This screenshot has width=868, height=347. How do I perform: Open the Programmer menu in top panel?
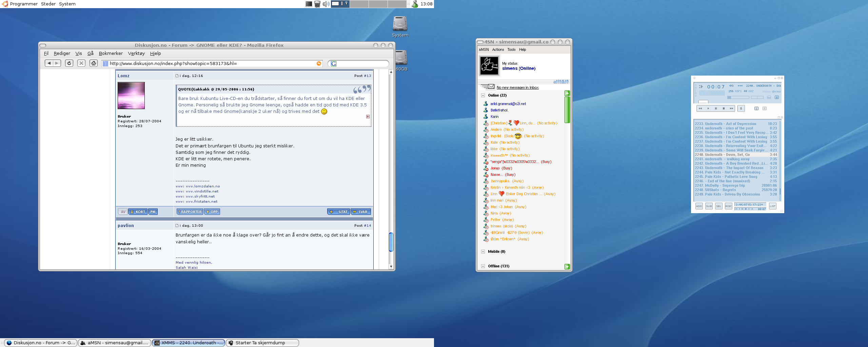[x=24, y=4]
